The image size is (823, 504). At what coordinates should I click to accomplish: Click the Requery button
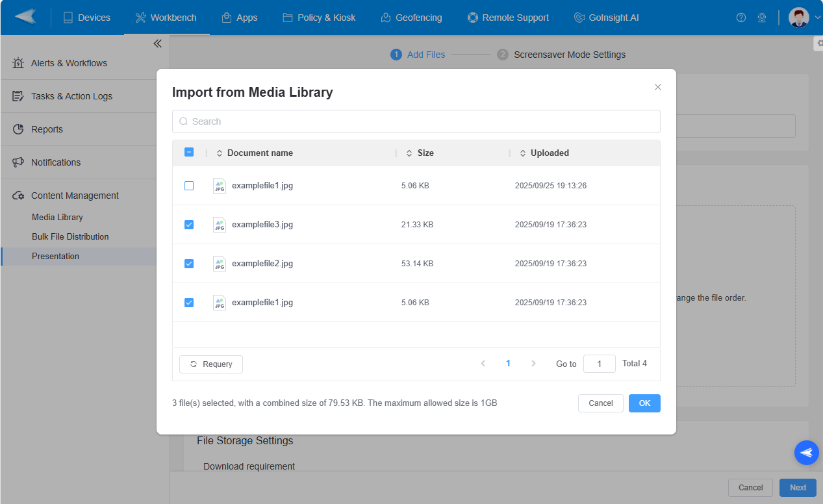click(x=210, y=364)
